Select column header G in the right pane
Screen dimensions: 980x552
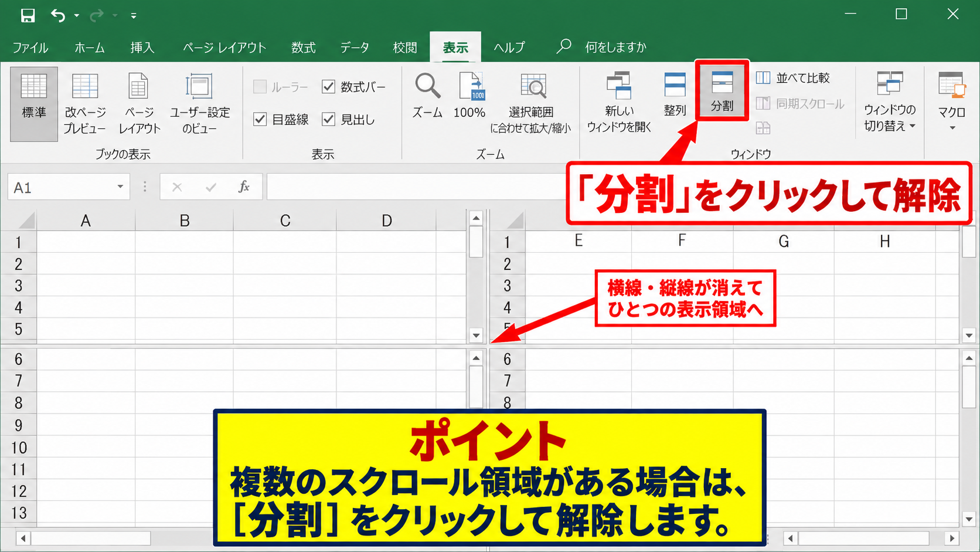(784, 241)
